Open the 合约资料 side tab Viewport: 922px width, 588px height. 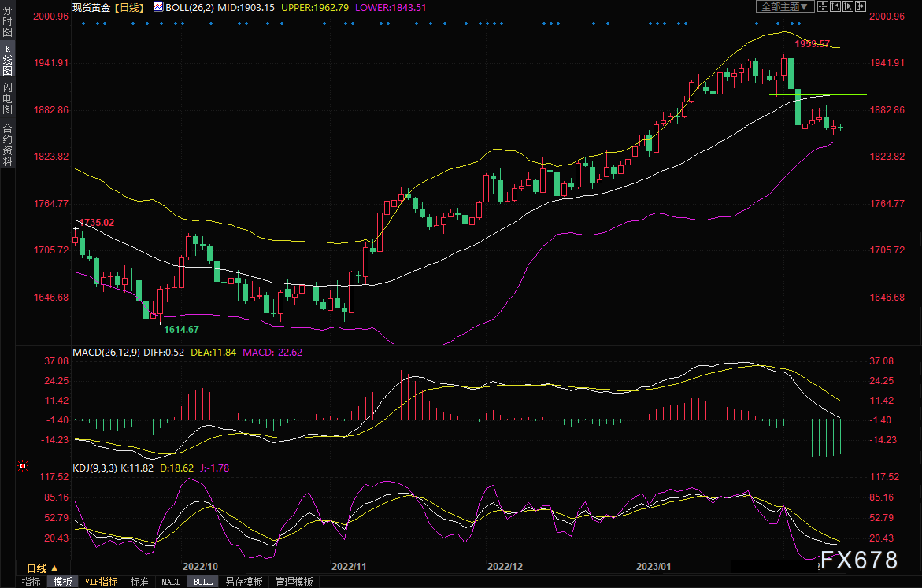pyautogui.click(x=8, y=145)
